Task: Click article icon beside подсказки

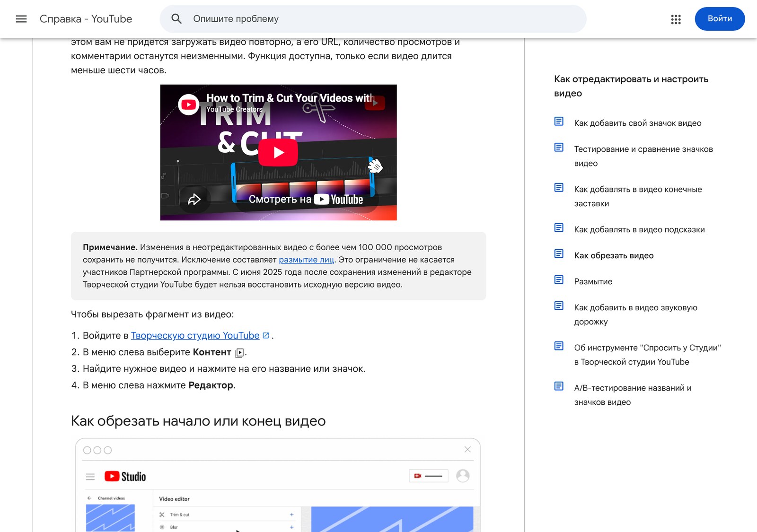Action: coord(559,228)
